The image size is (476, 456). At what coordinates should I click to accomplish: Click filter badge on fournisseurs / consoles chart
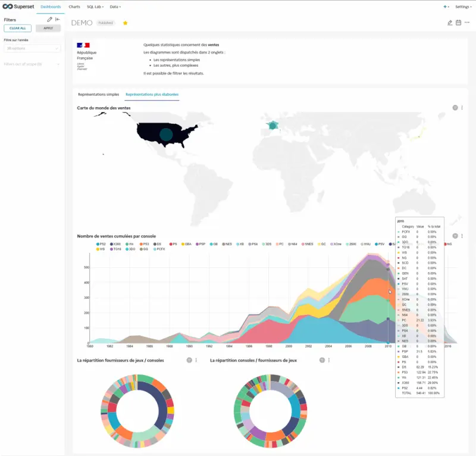coord(189,360)
